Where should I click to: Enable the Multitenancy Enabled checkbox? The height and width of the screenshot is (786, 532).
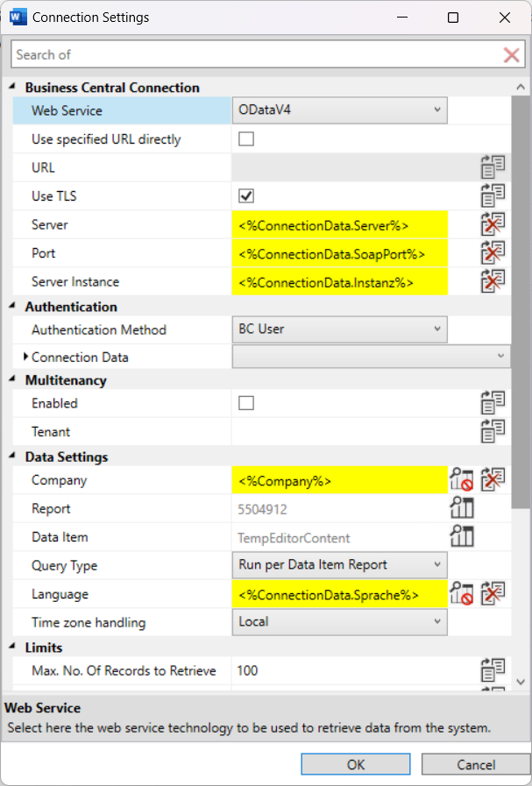(x=246, y=403)
